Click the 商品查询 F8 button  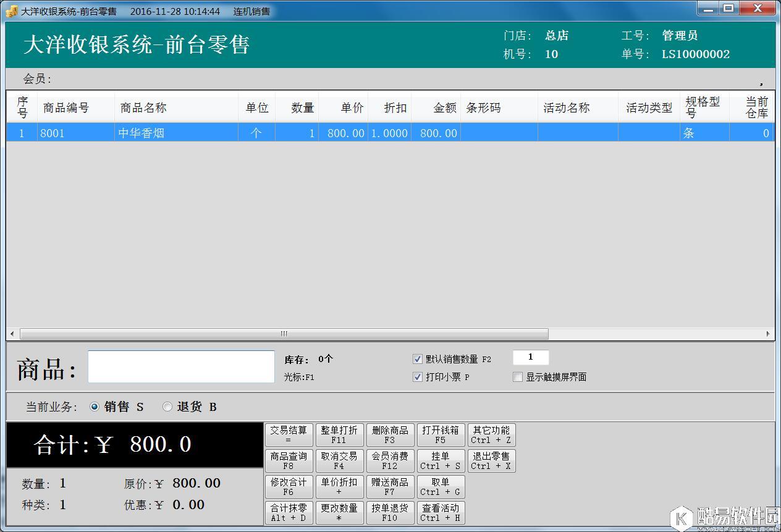coord(289,461)
